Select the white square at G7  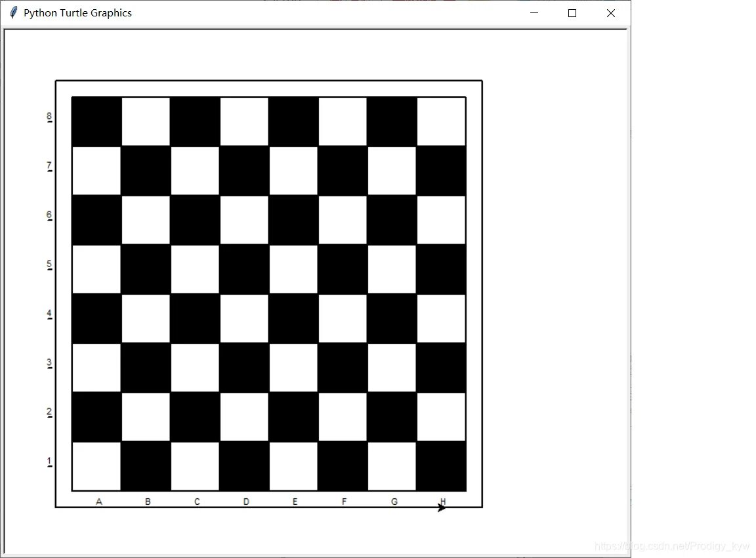click(392, 171)
